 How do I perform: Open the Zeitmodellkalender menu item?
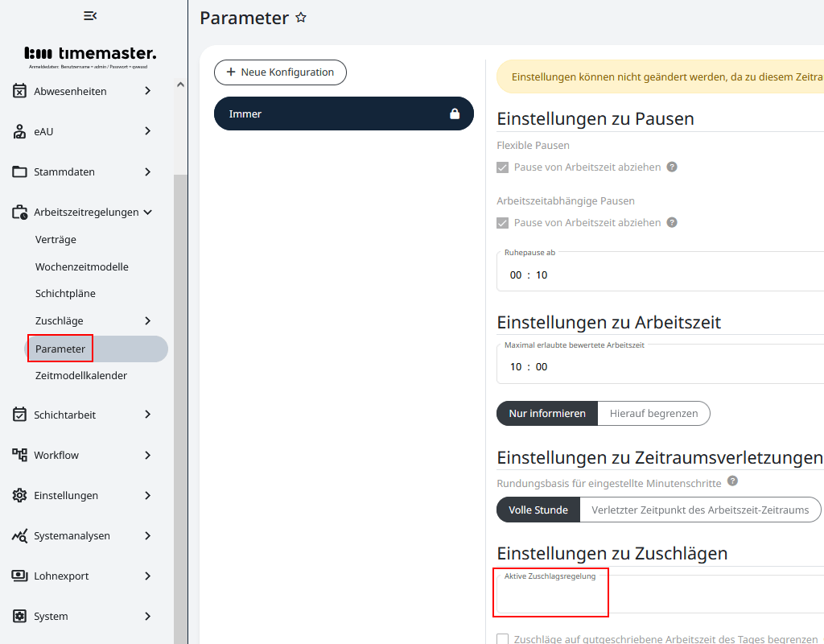click(81, 375)
